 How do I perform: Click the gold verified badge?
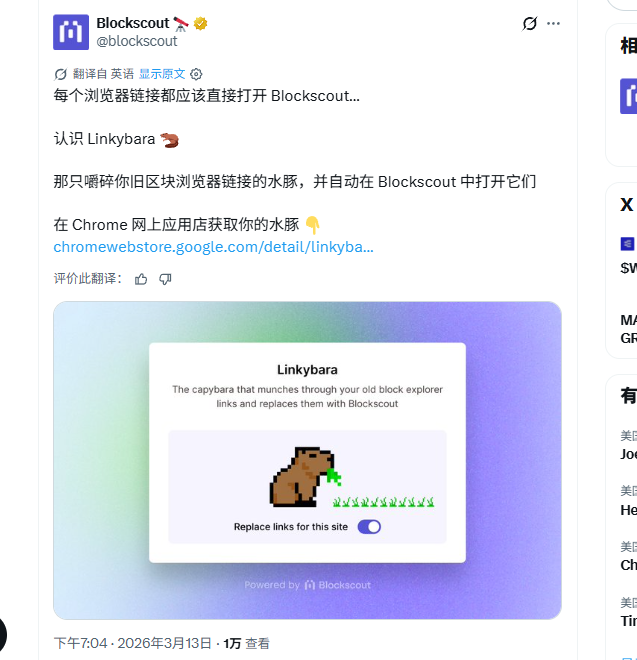pos(200,24)
